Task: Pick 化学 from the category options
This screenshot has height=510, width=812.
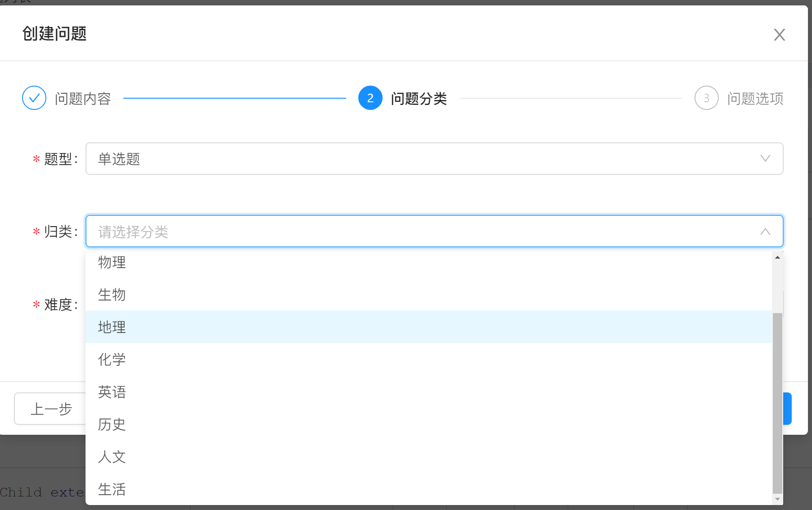Action: pos(112,360)
